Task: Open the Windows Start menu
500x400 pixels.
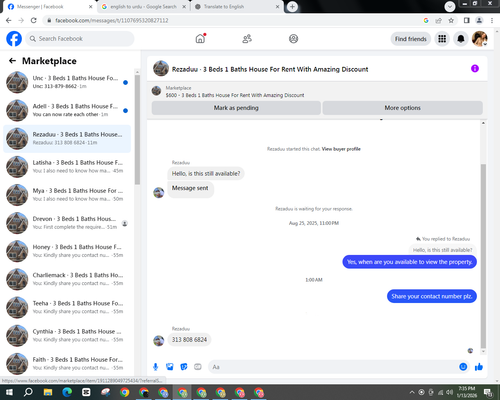Action: point(9,392)
